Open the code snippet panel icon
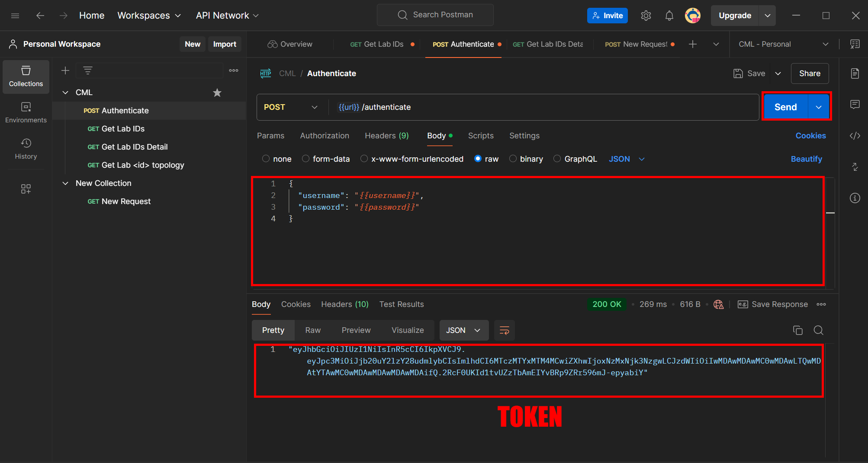Screen dimensions: 868x463 (x=855, y=136)
